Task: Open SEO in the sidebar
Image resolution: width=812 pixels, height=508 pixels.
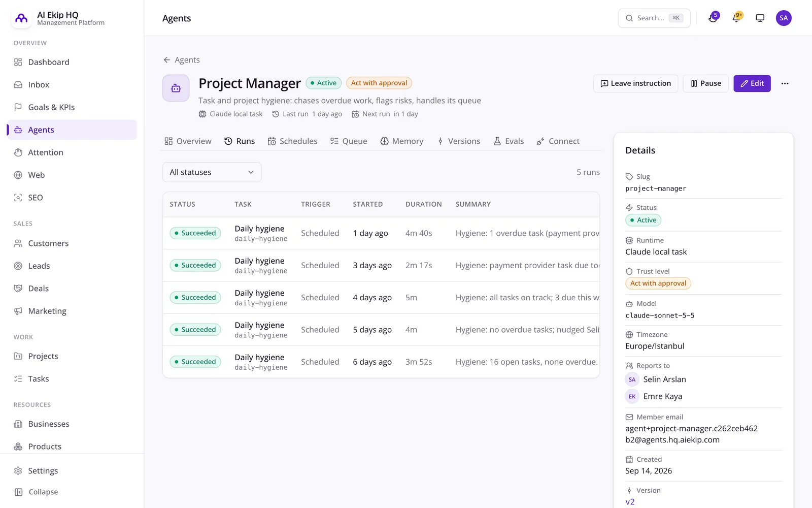Action: pos(72,198)
